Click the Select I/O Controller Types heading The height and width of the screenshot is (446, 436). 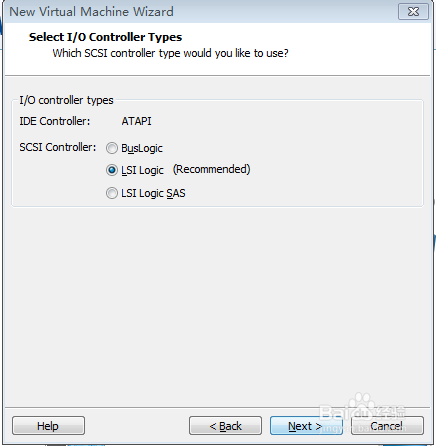pyautogui.click(x=105, y=37)
